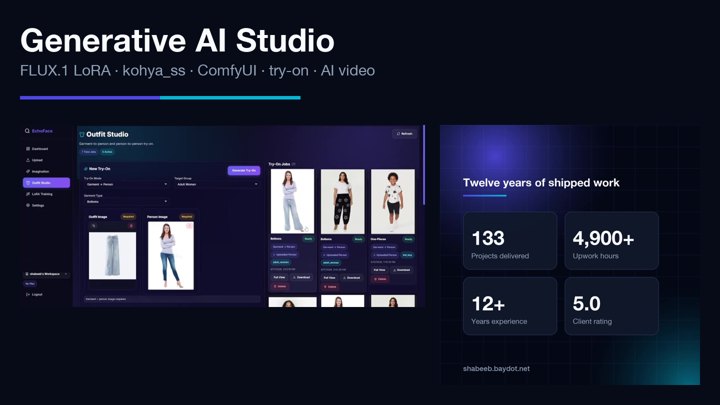Click Full View on the first Bottoms job card
Image resolution: width=720 pixels, height=405 pixels.
279,277
